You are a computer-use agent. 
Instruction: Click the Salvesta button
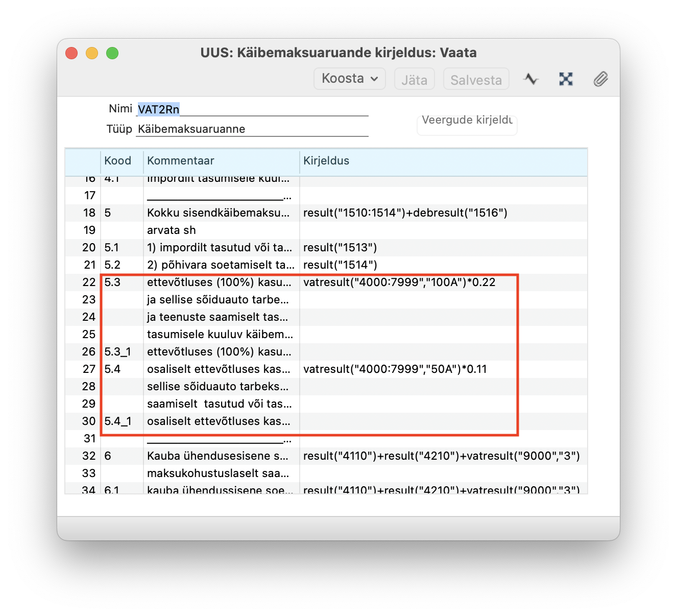point(476,79)
